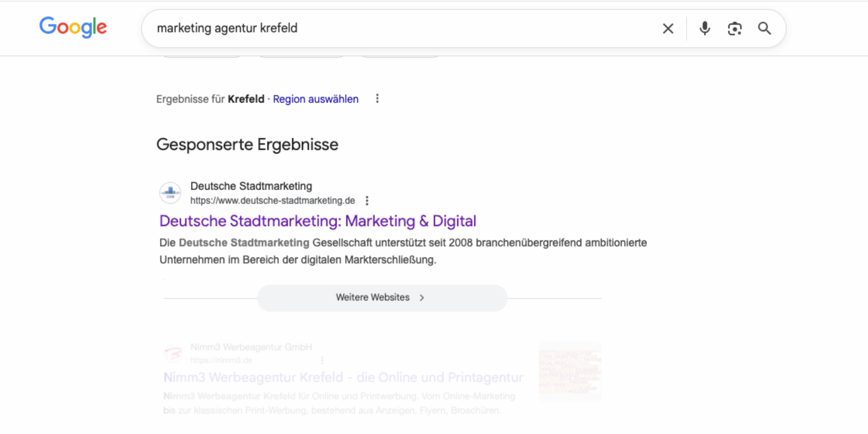
Task: Click the Nimm3 result thumbnail image
Action: [569, 372]
